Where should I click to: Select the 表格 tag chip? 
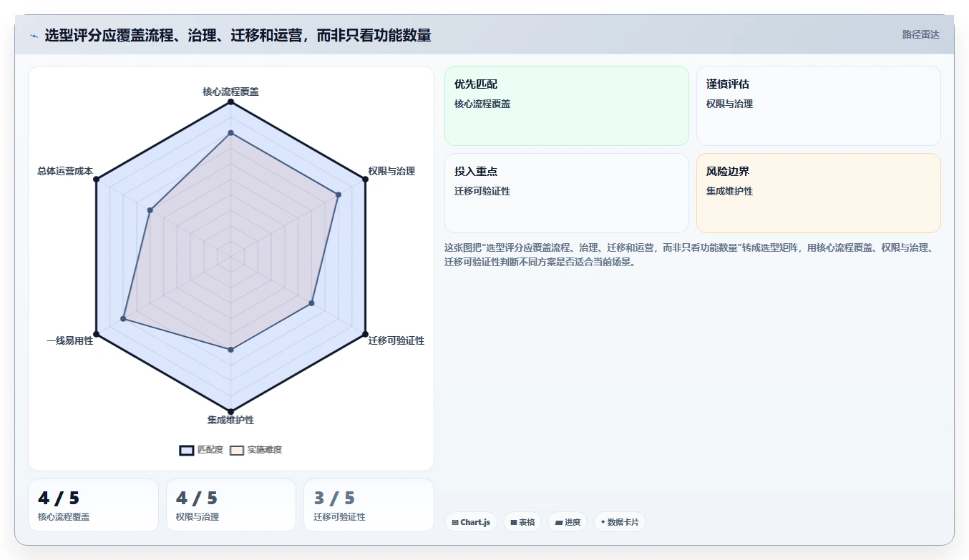522,522
